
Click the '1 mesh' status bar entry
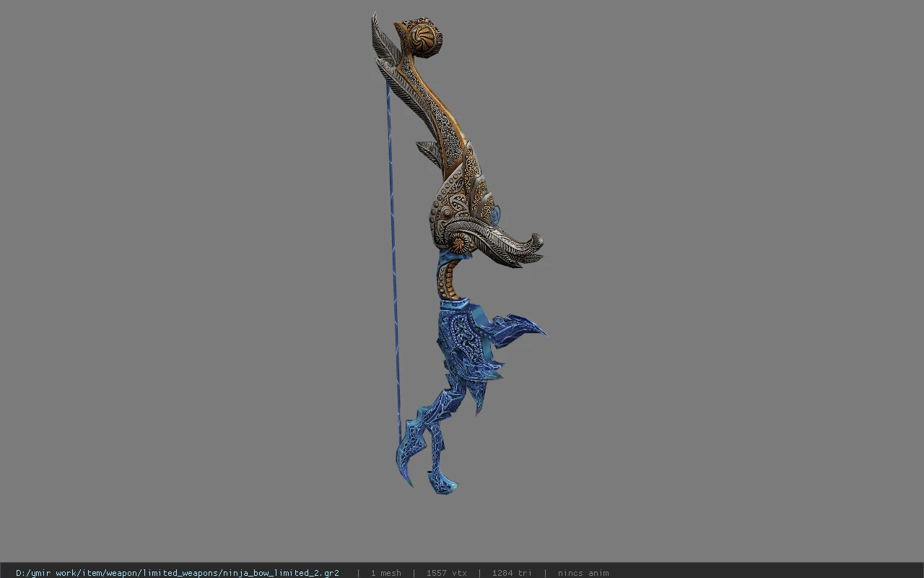pos(386,573)
